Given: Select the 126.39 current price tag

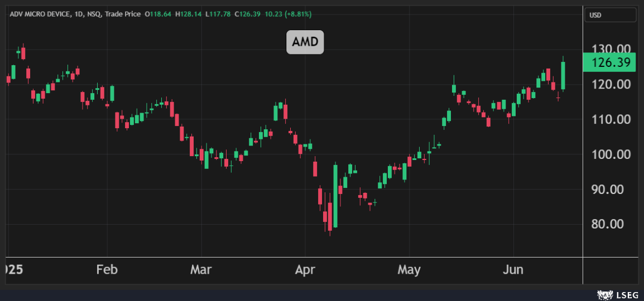Looking at the screenshot, I should point(609,63).
